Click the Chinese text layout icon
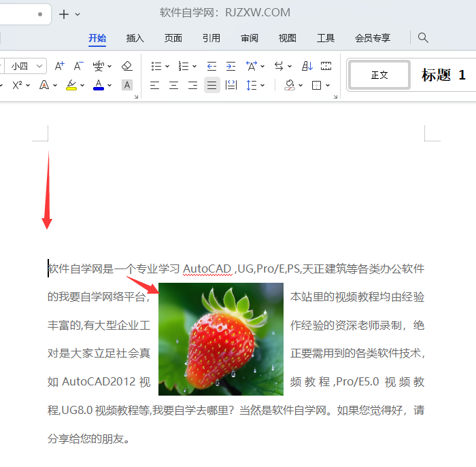 tap(252, 66)
